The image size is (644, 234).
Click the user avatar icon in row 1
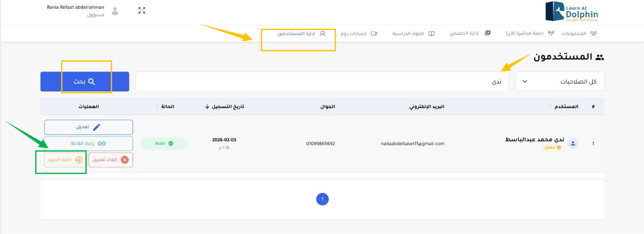click(573, 144)
